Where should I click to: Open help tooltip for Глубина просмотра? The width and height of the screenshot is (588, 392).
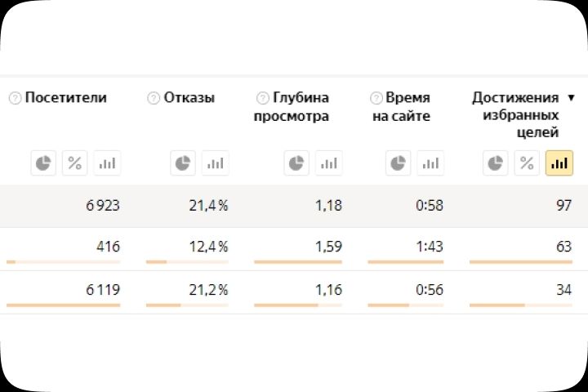(x=262, y=98)
